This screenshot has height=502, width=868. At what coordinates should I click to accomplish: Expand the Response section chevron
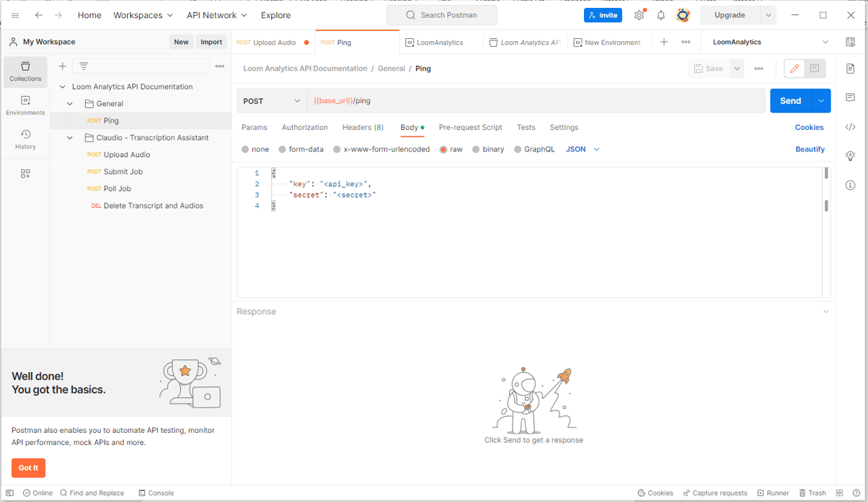coord(826,312)
